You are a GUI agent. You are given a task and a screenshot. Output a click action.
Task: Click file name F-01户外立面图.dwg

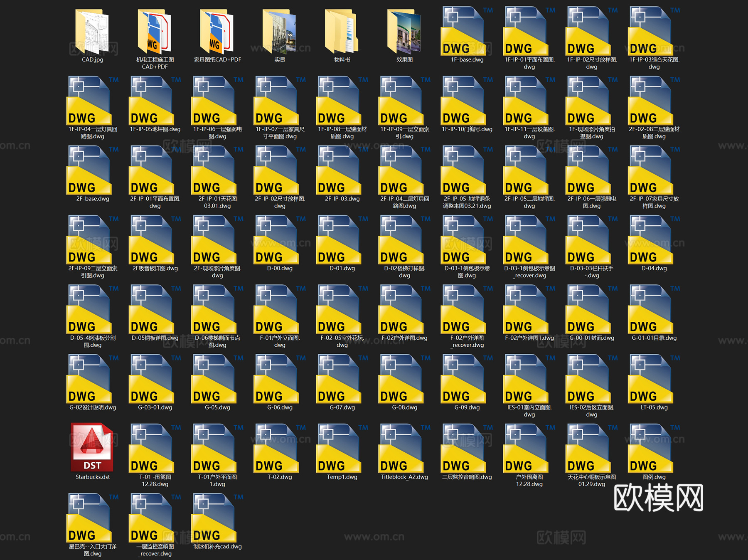coord(280,341)
